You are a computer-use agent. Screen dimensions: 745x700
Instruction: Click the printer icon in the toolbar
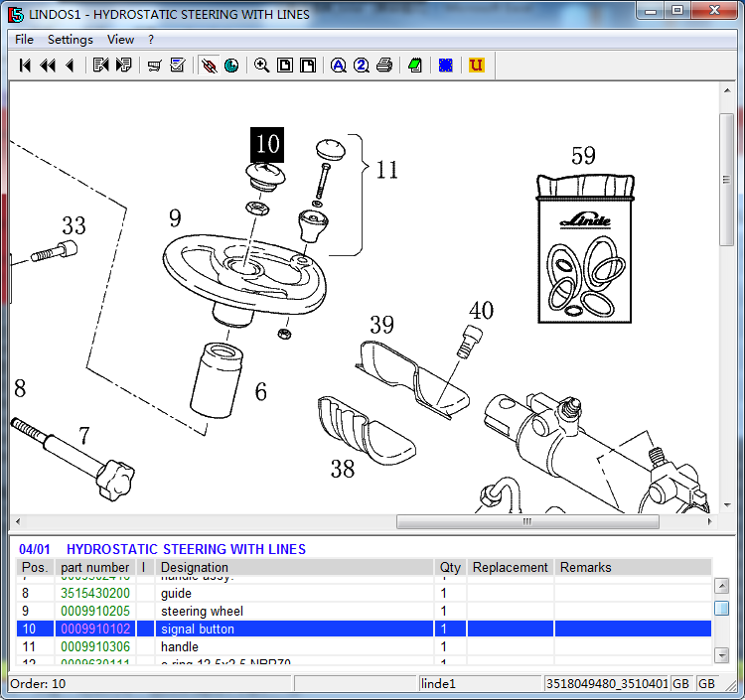click(x=383, y=66)
